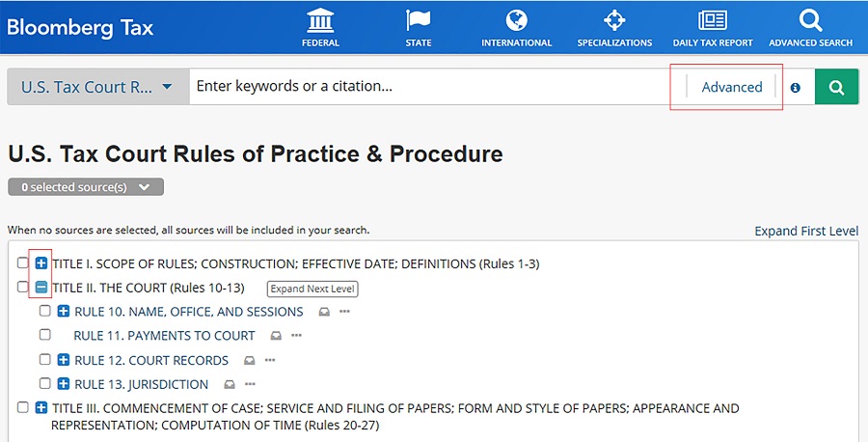Click inbox icon next to Rule 10

[324, 312]
